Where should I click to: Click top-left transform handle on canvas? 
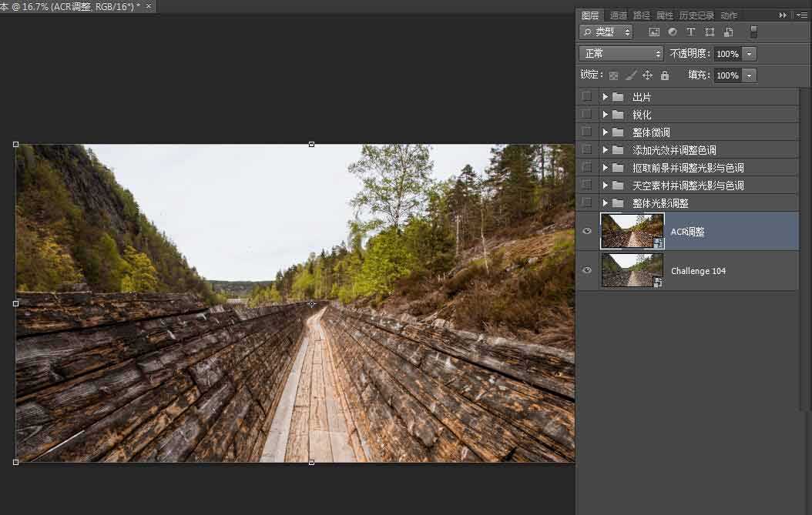(15, 145)
